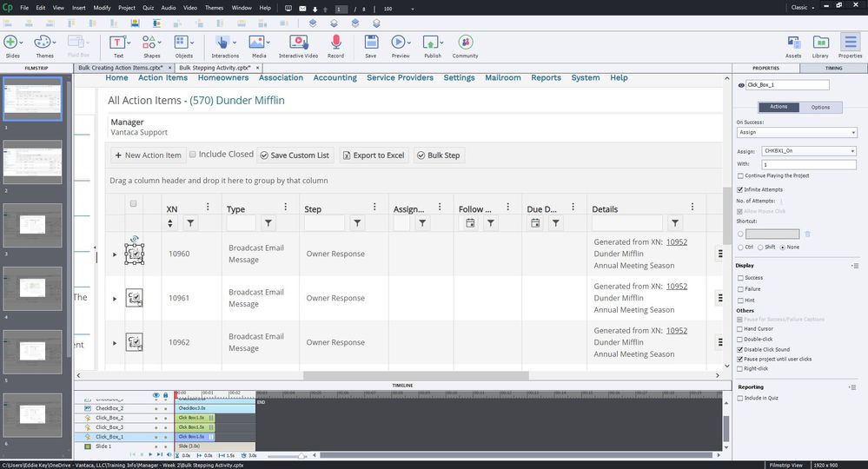Open the Assets panel icon
The image size is (868, 469).
tap(793, 43)
